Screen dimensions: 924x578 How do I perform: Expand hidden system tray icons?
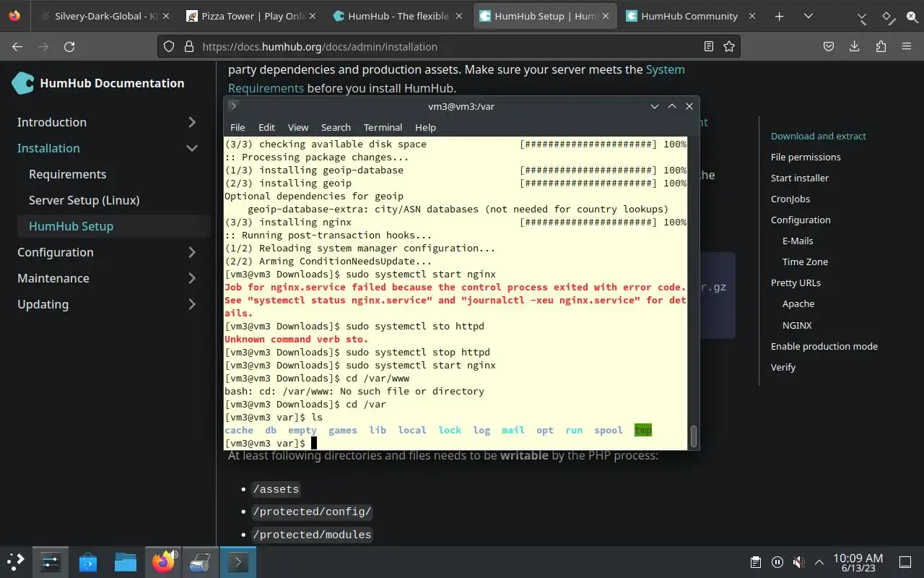819,561
